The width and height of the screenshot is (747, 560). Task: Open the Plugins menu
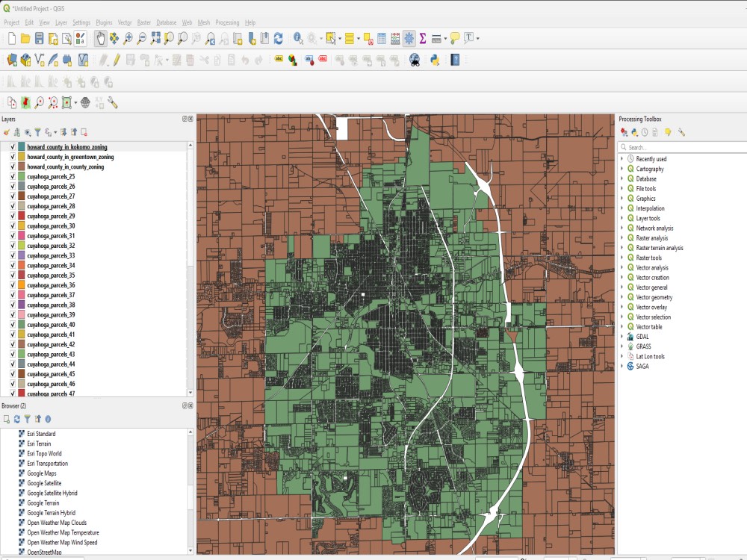pyautogui.click(x=104, y=22)
